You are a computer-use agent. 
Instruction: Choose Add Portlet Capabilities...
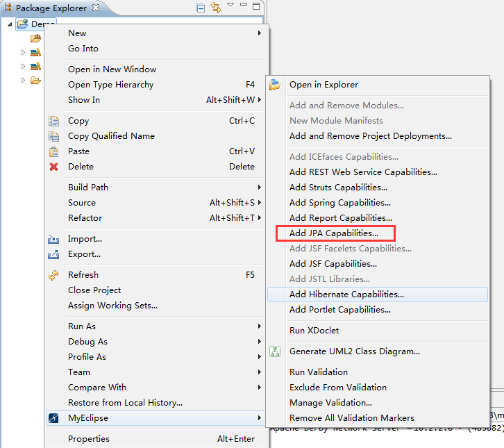click(x=378, y=310)
